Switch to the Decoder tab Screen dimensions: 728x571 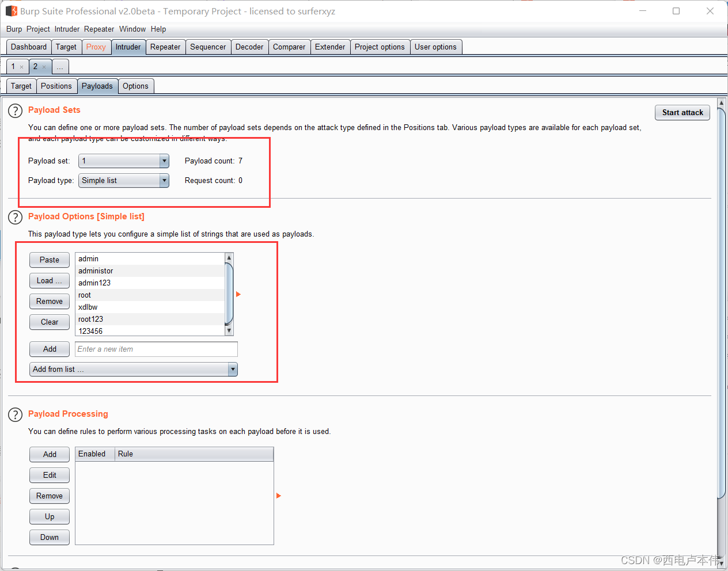249,47
